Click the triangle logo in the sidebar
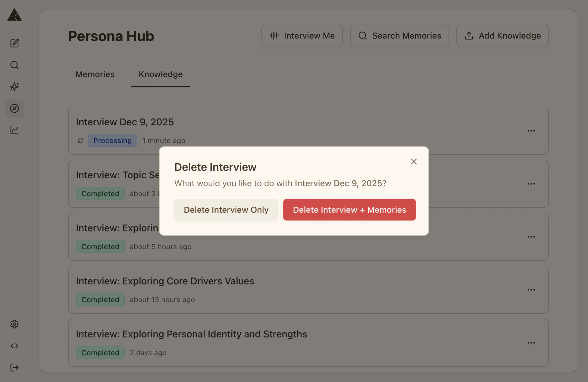This screenshot has width=588, height=382. 14,15
